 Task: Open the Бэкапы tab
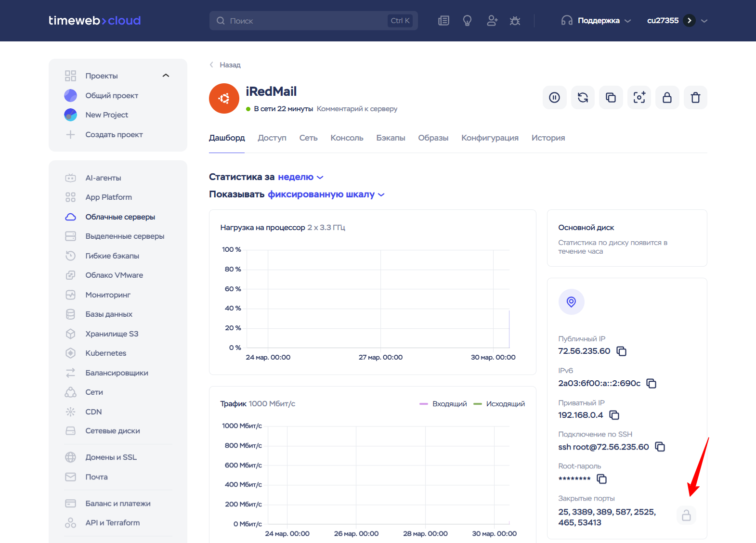click(x=391, y=138)
